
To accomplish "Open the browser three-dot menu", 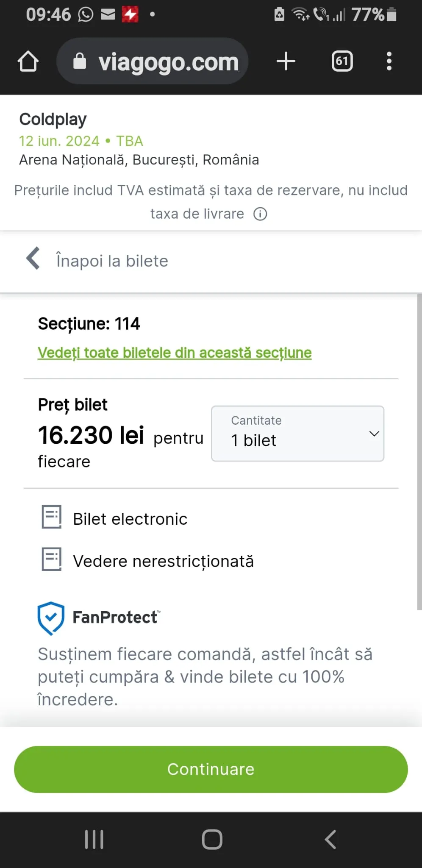I will pyautogui.click(x=389, y=61).
